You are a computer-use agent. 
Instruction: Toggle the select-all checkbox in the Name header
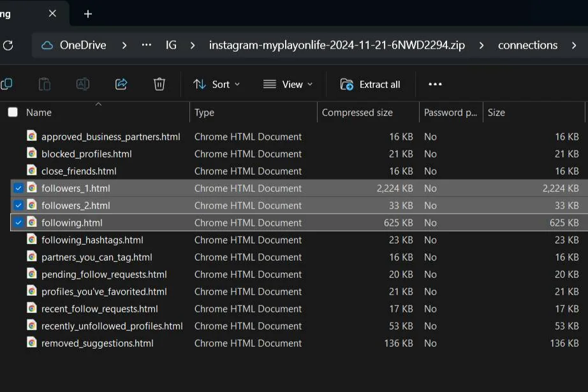coord(12,112)
